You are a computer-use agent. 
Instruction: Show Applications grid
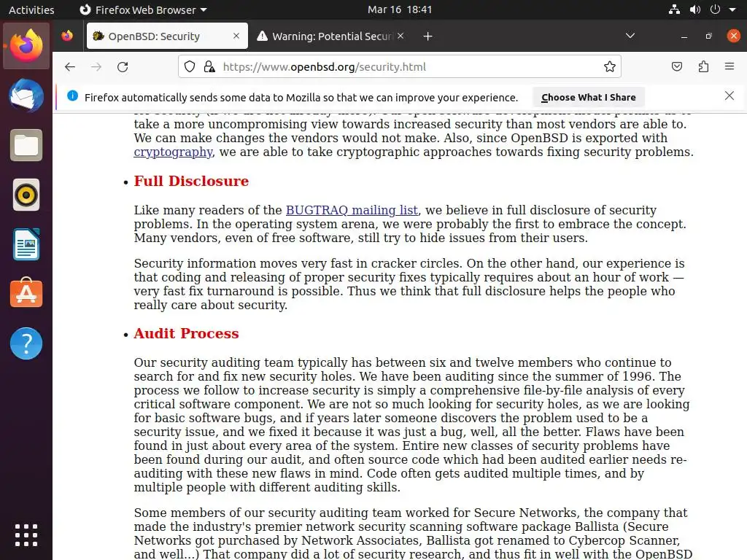26,534
